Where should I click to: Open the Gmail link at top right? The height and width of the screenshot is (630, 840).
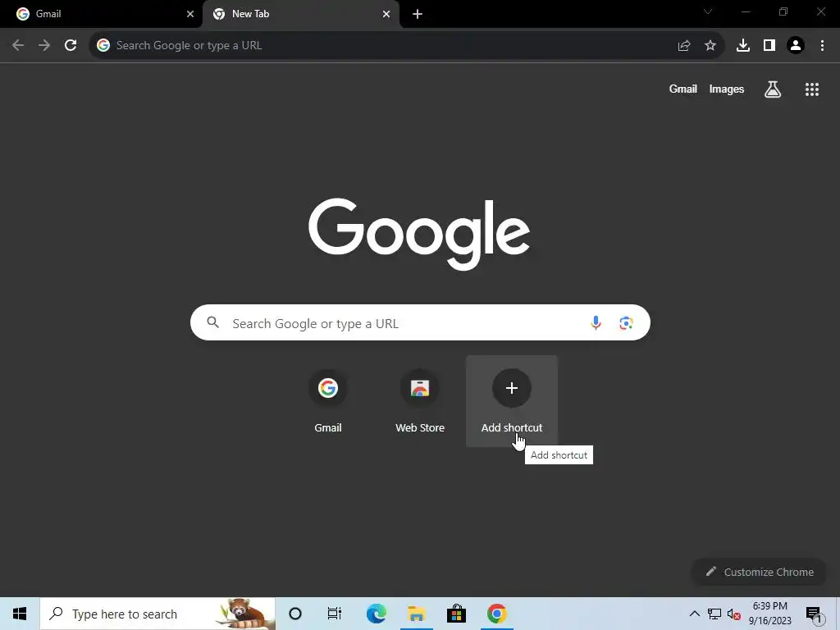[682, 89]
